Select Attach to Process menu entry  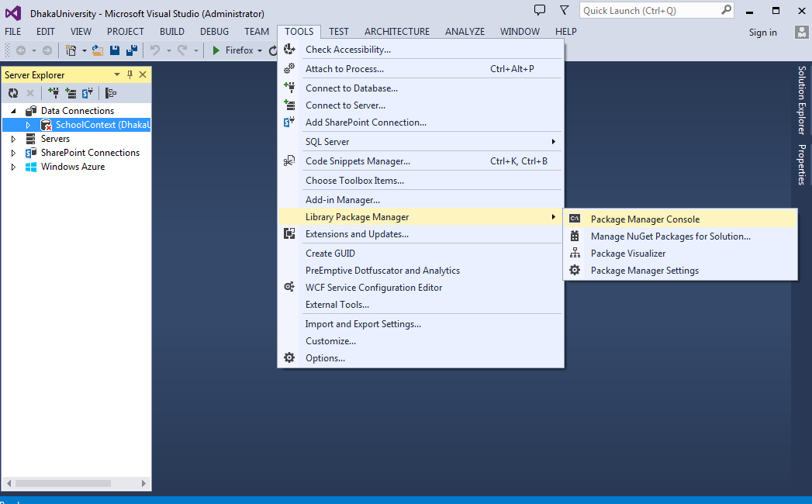click(420, 69)
